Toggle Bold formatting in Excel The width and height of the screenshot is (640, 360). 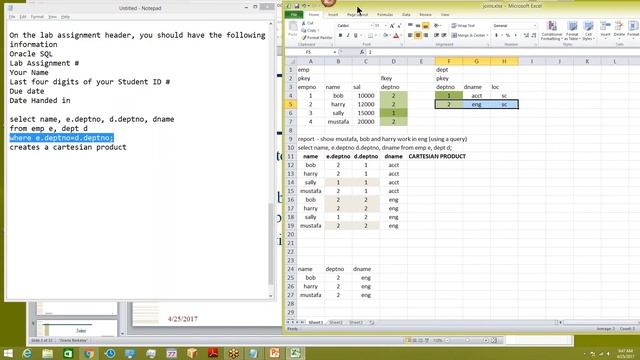click(340, 36)
